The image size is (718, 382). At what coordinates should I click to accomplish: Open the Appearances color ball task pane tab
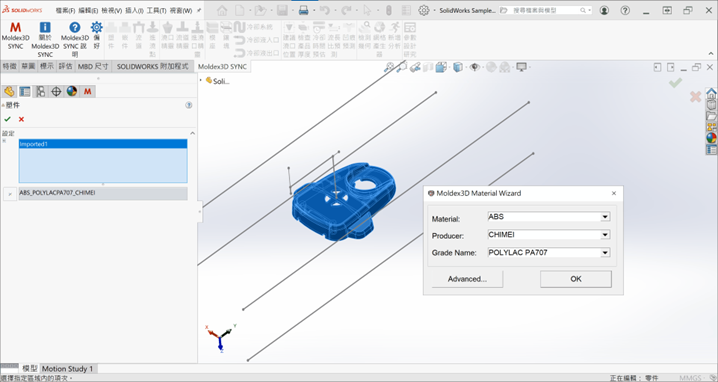point(711,138)
